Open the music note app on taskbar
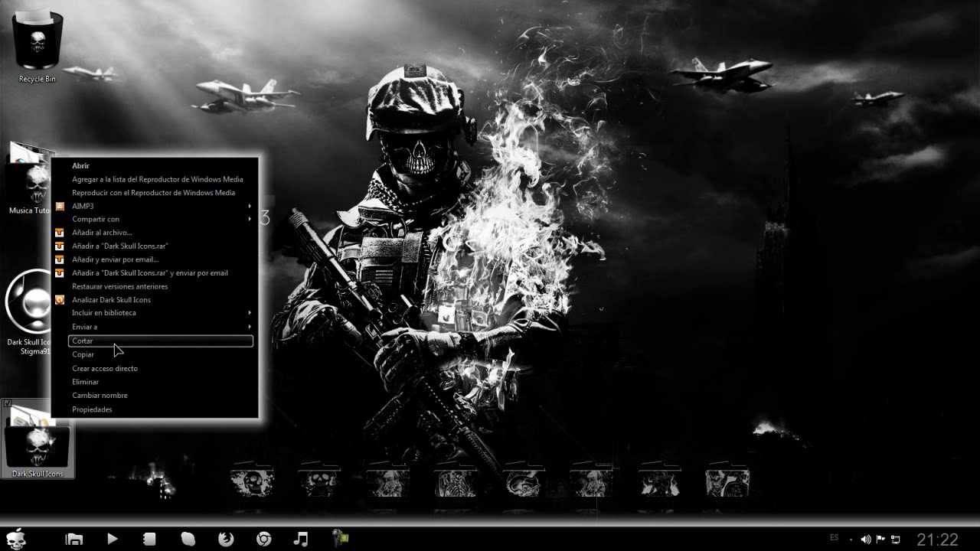The width and height of the screenshot is (980, 551). 301,539
